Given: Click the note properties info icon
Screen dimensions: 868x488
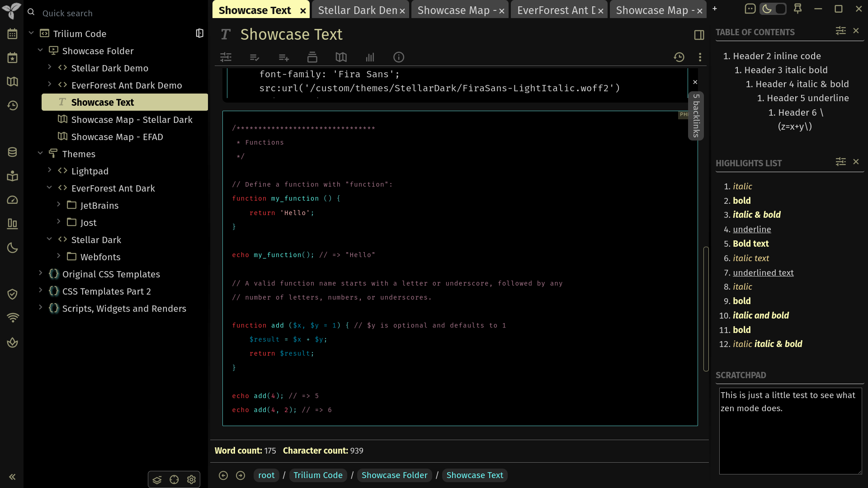Looking at the screenshot, I should pos(398,57).
